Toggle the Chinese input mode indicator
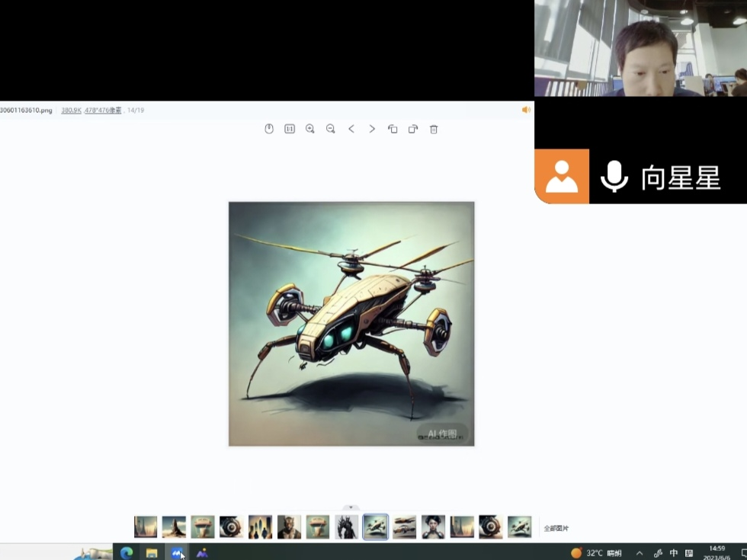Image resolution: width=747 pixels, height=560 pixels. pos(674,553)
